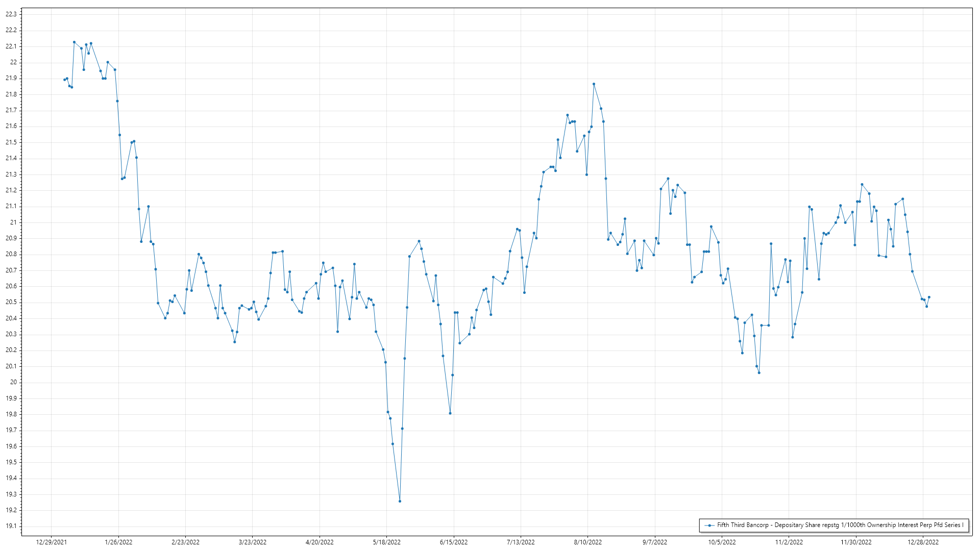Click the first data point of the series
Screen dimensions: 980x551
tap(64, 80)
